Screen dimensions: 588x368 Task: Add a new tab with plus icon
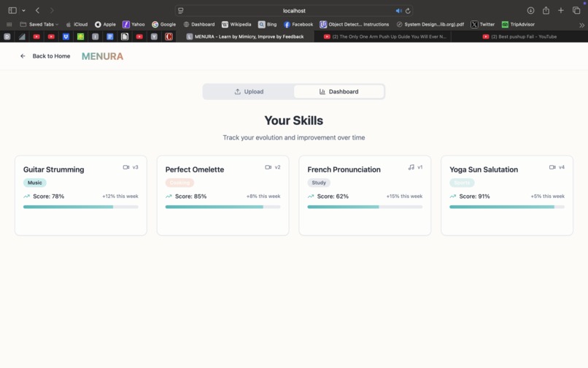pos(560,10)
